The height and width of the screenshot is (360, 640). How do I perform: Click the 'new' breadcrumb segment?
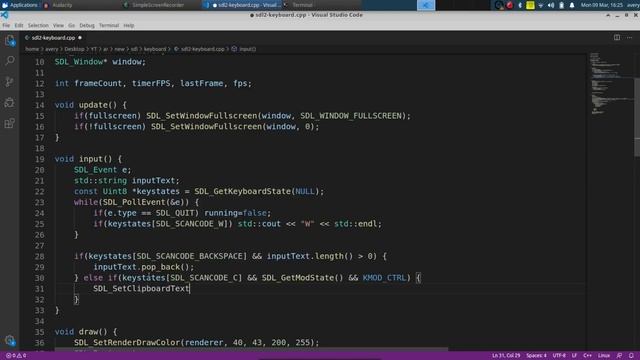tap(119, 49)
